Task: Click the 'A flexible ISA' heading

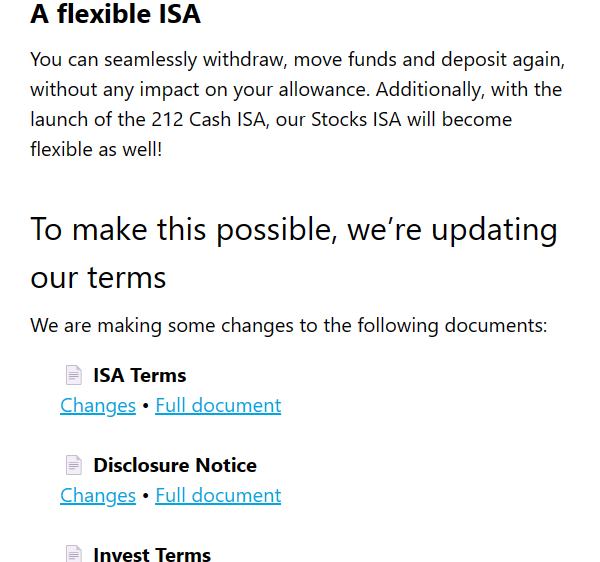Action: (x=116, y=14)
